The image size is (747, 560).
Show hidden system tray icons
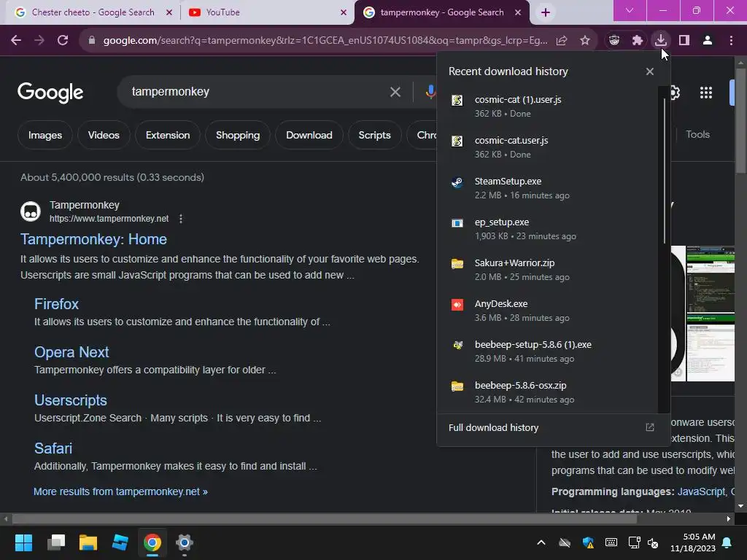point(541,542)
